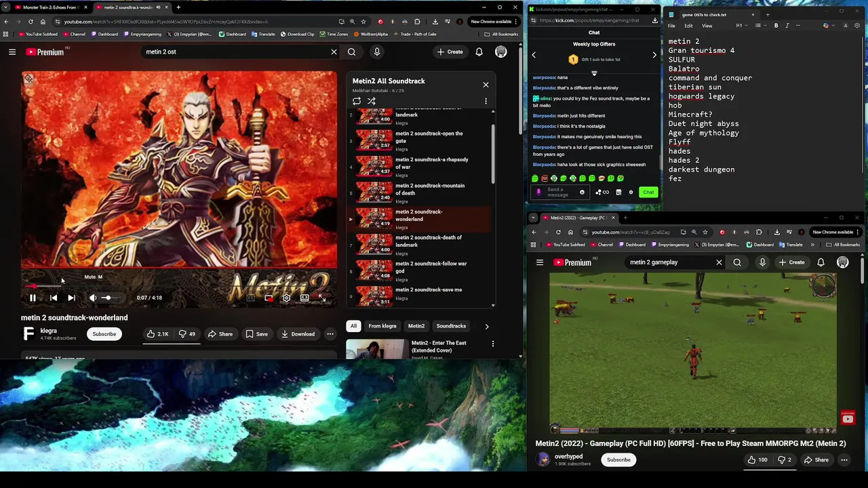This screenshot has width=868, height=488.
Task: Open the File menu in Notepad
Action: [x=671, y=26]
